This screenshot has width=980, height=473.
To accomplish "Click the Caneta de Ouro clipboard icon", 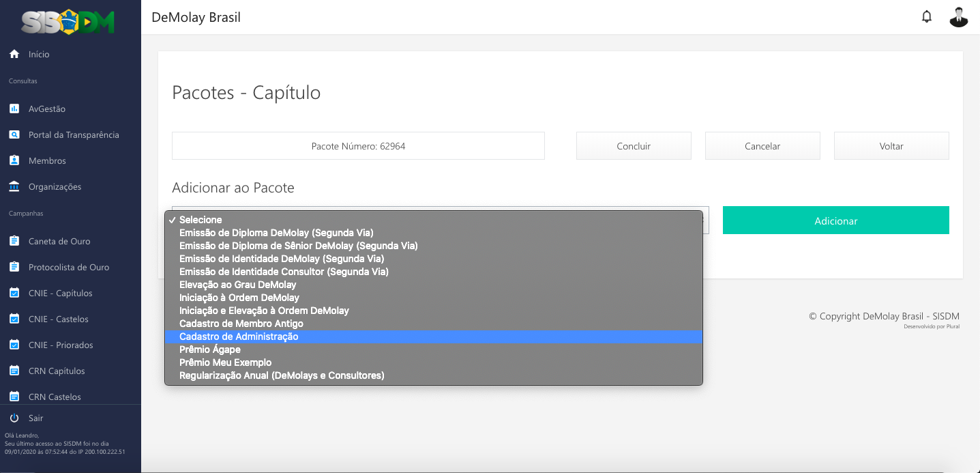I will [14, 241].
